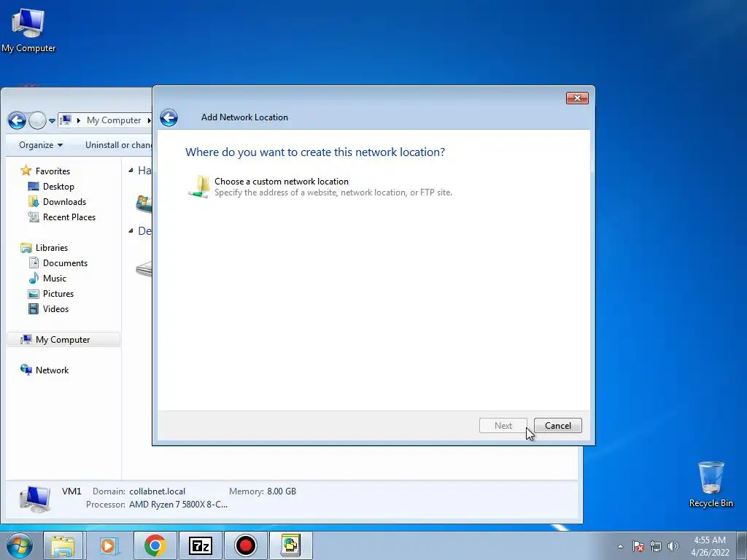Open Music library in navigation pane

[55, 278]
